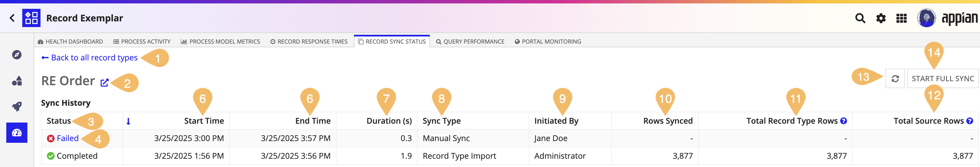The image size is (980, 167).
Task: Sort by Start Time arrow indicator
Action: [x=128, y=121]
